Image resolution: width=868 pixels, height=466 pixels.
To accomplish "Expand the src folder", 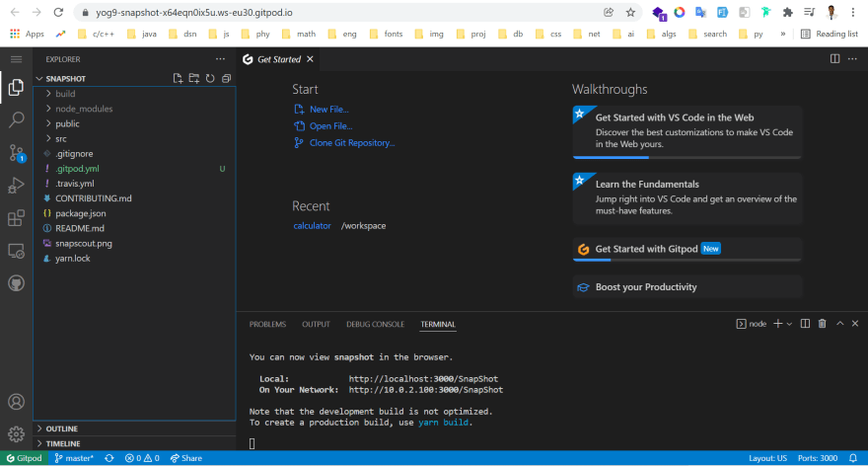I will point(134,138).
